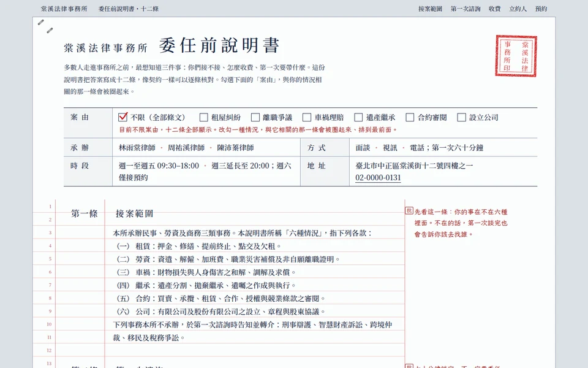Image resolution: width=588 pixels, height=368 pixels.
Task: Click item (一) 租賃：押金、修繕
Action: click(x=198, y=246)
